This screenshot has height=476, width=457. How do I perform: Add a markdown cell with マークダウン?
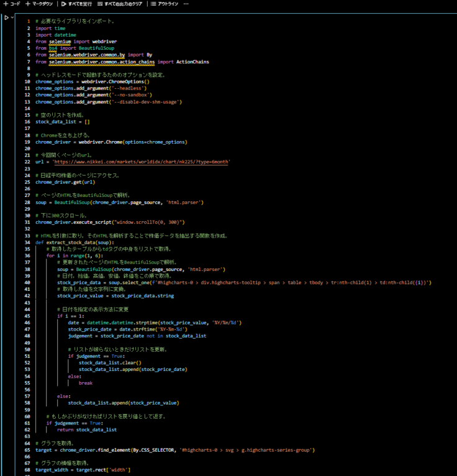tap(42, 4)
